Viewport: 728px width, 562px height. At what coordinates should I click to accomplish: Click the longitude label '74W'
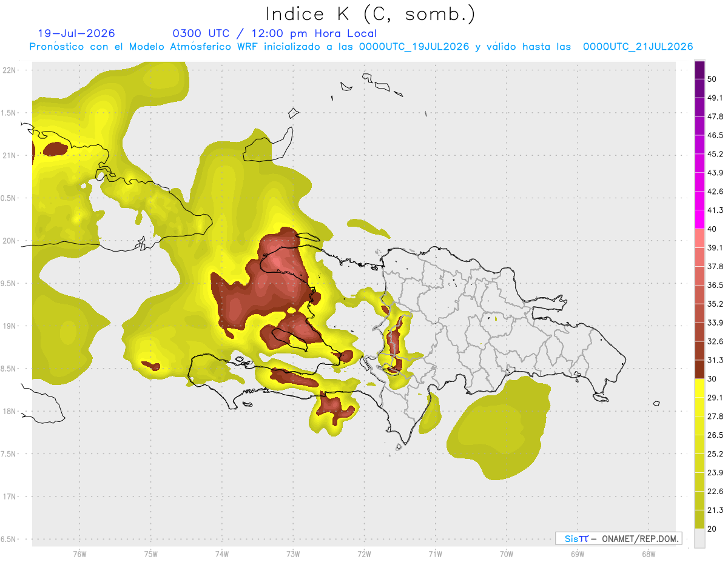pos(221,554)
